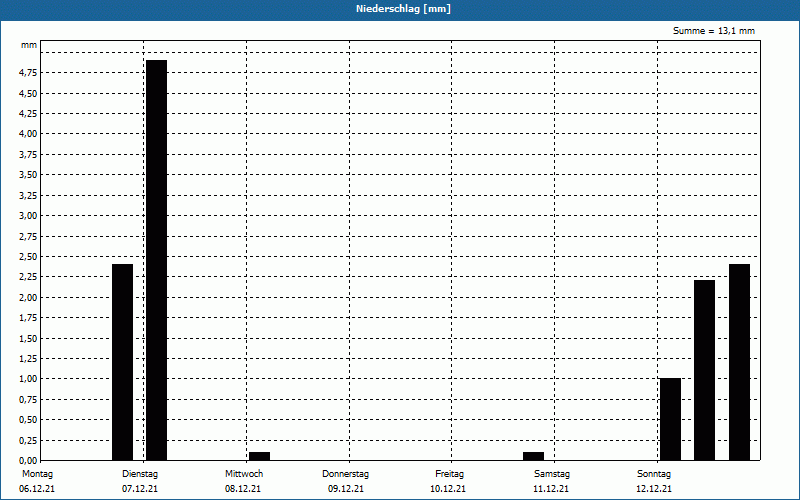
Task: Click the date 11.12.21
Action: [x=551, y=489]
